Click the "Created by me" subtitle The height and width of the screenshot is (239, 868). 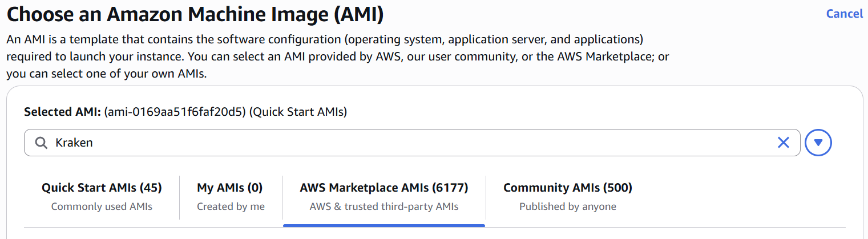(231, 206)
